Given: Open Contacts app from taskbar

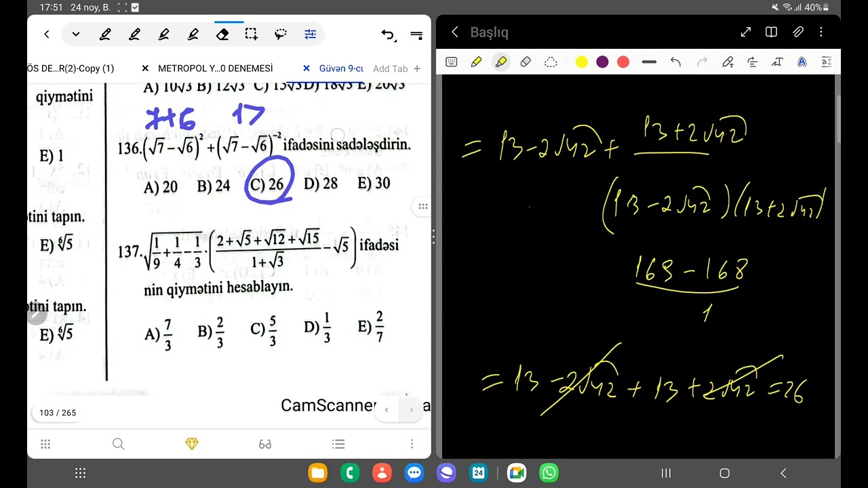Looking at the screenshot, I should pos(382,473).
